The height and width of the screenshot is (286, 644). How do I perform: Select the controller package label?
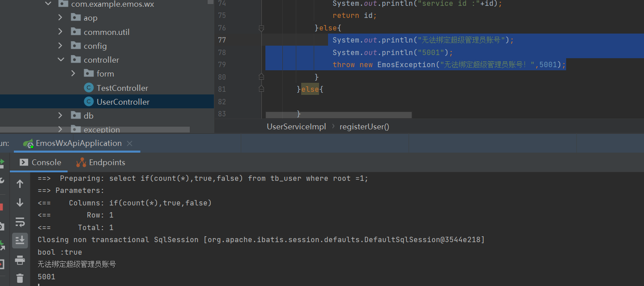pos(101,60)
